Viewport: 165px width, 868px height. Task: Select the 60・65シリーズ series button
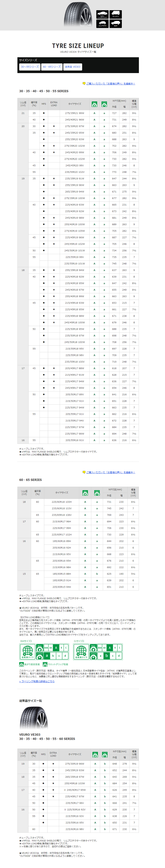52,67
